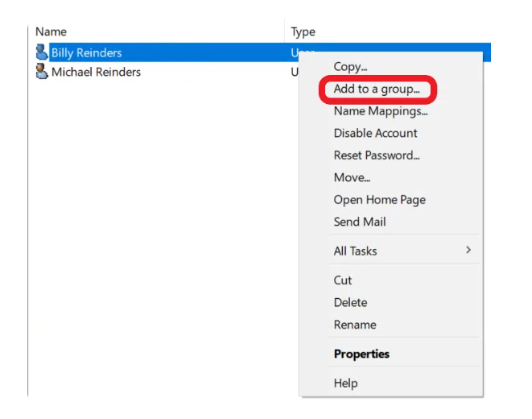Click the user icon beside Billy Reinders
Screen dimensions: 532x419
[x=42, y=52]
